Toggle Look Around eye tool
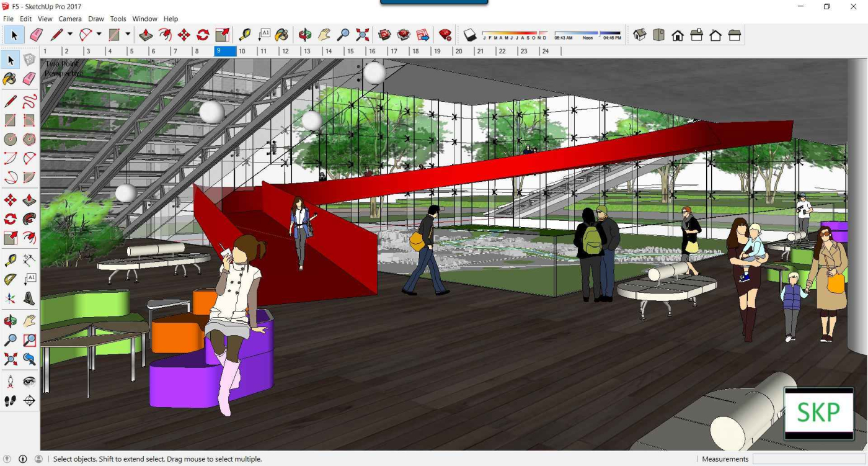 29,382
